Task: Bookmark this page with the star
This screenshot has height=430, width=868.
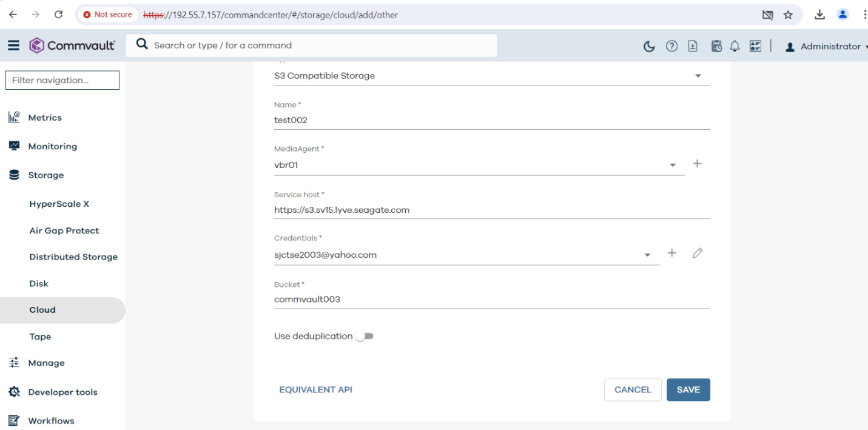Action: coord(788,15)
